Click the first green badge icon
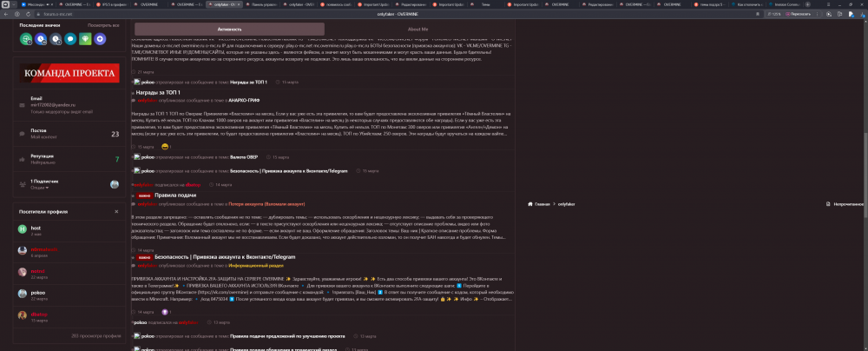 point(25,39)
